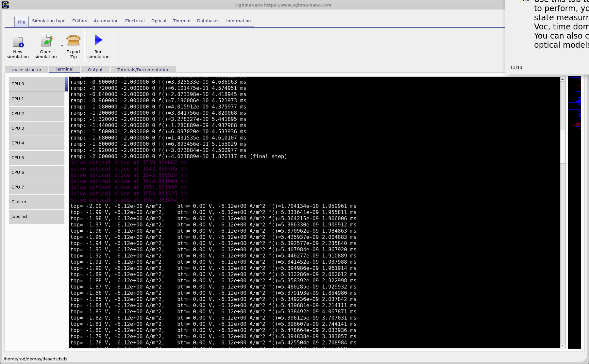Click the New simulation icon

18,41
